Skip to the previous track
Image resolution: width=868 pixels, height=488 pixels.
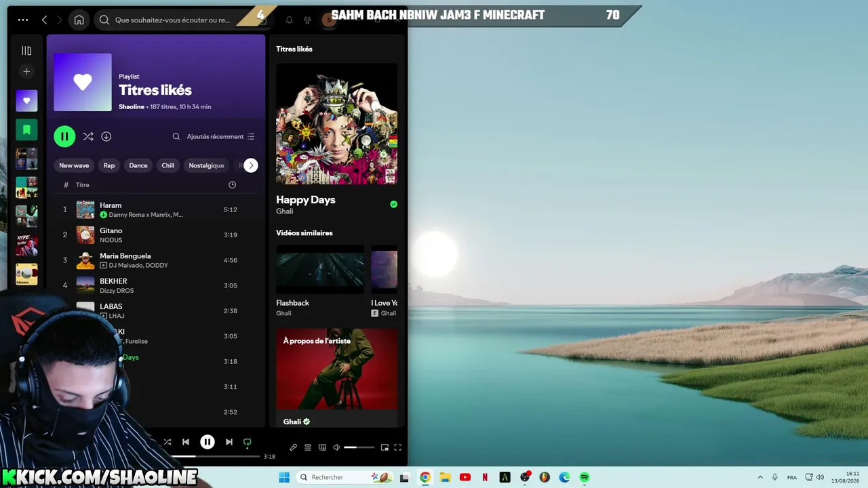186,442
